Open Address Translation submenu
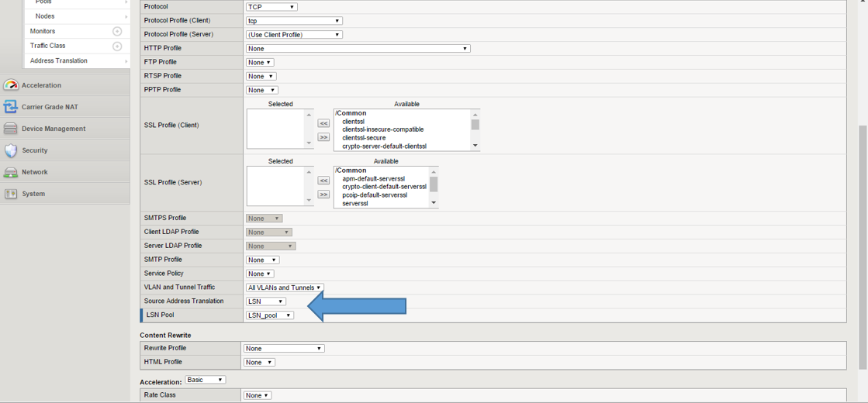Image resolution: width=868 pixels, height=403 pixels. click(77, 60)
